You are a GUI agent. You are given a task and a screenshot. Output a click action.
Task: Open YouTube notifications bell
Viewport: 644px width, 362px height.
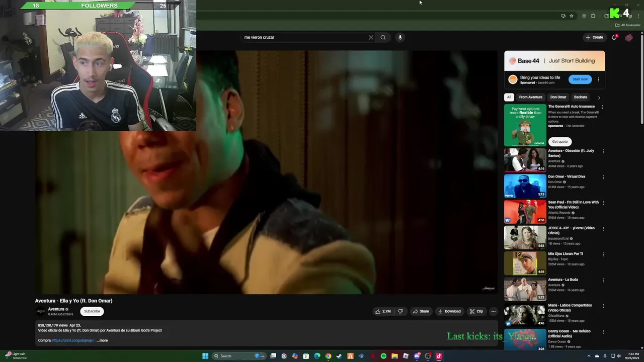click(x=614, y=37)
